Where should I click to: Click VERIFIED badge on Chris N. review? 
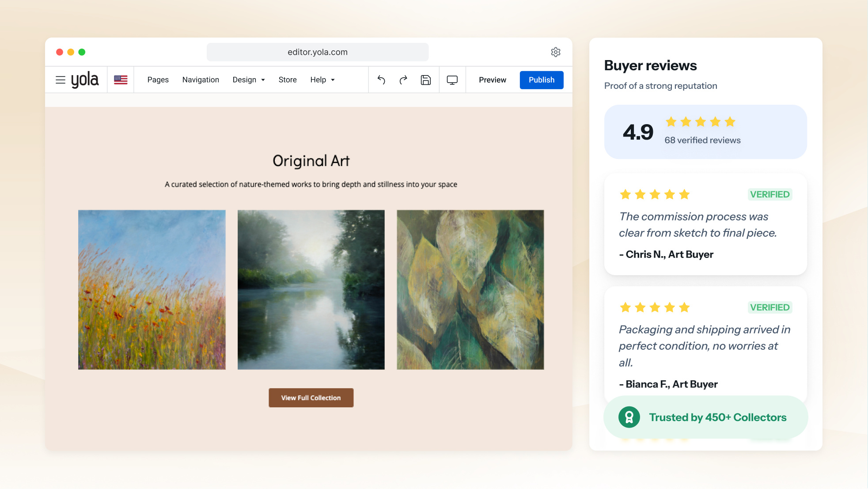click(769, 194)
